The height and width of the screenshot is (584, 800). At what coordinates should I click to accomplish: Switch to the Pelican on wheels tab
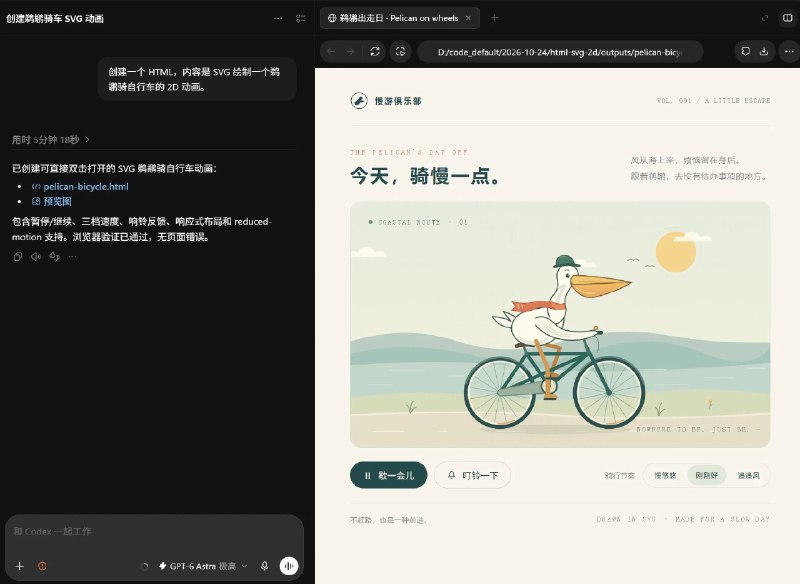399,18
